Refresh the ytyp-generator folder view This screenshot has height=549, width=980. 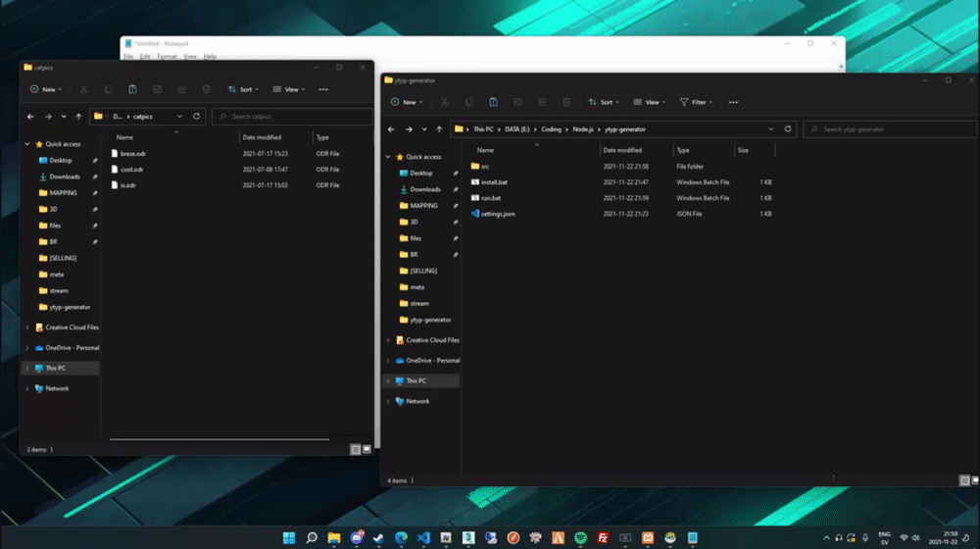pyautogui.click(x=788, y=129)
